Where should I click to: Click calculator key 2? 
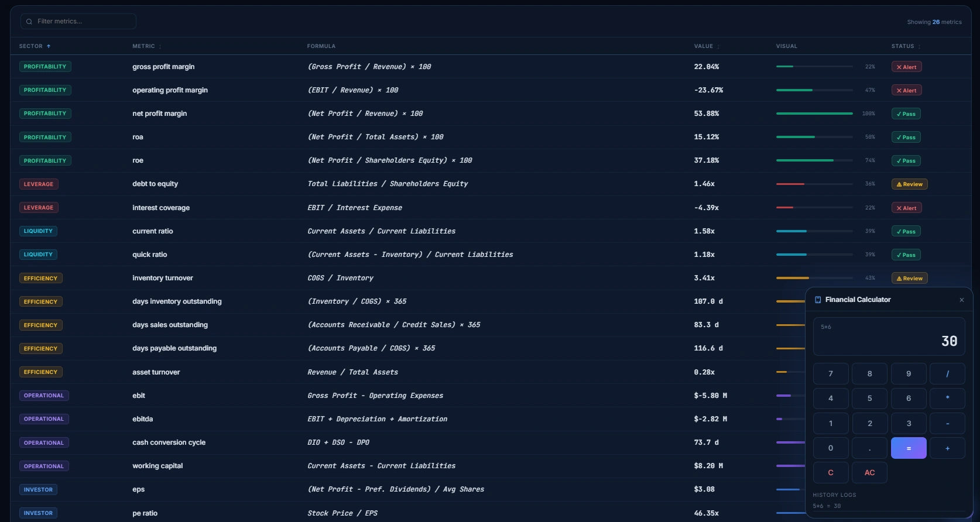tap(869, 423)
